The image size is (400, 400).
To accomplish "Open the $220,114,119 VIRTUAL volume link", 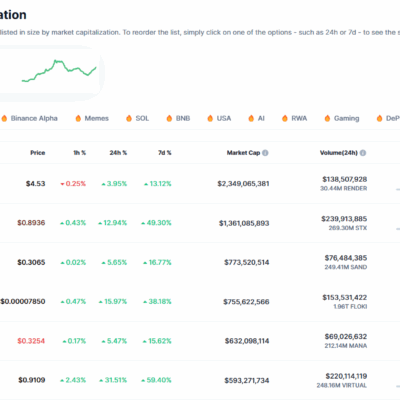I will coord(346,376).
